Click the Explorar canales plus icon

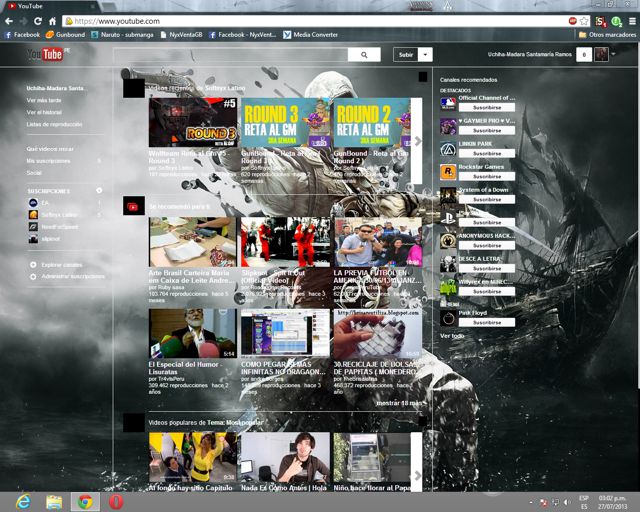pos(33,265)
